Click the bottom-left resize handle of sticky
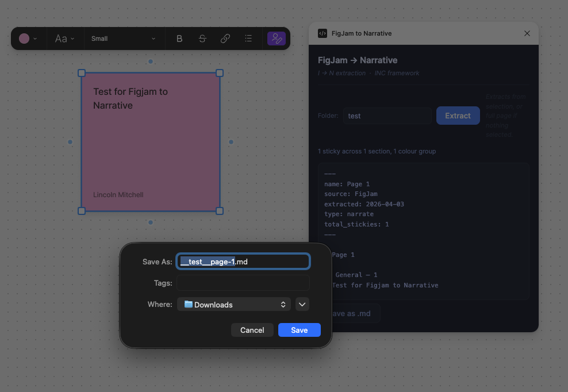The width and height of the screenshot is (568, 392). [x=82, y=211]
